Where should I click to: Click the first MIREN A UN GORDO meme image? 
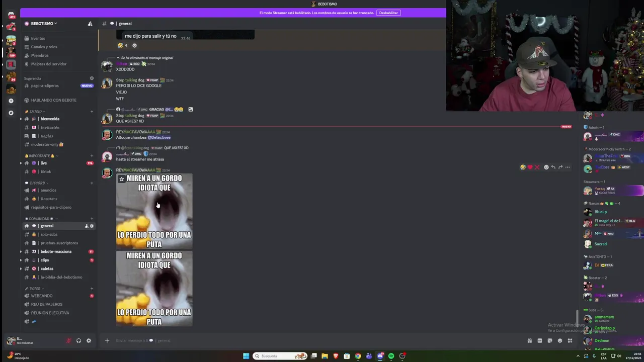[x=154, y=211]
